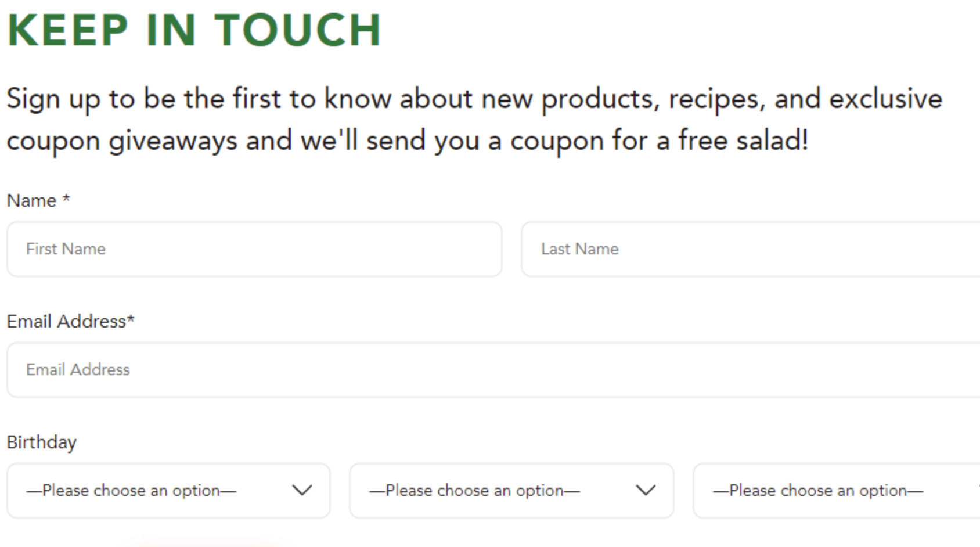
Task: Click the sign-up description paragraph
Action: [x=473, y=120]
